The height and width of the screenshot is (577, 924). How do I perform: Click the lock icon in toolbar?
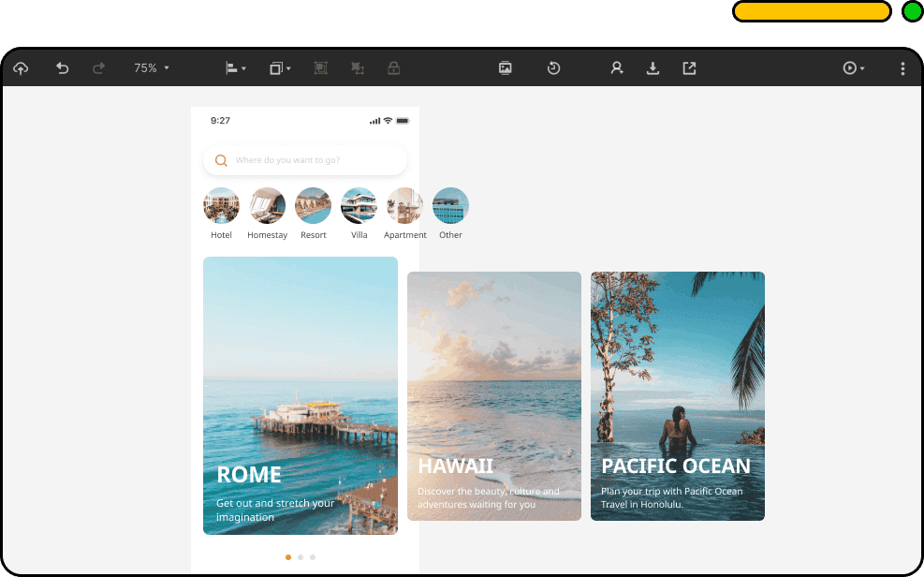point(393,68)
